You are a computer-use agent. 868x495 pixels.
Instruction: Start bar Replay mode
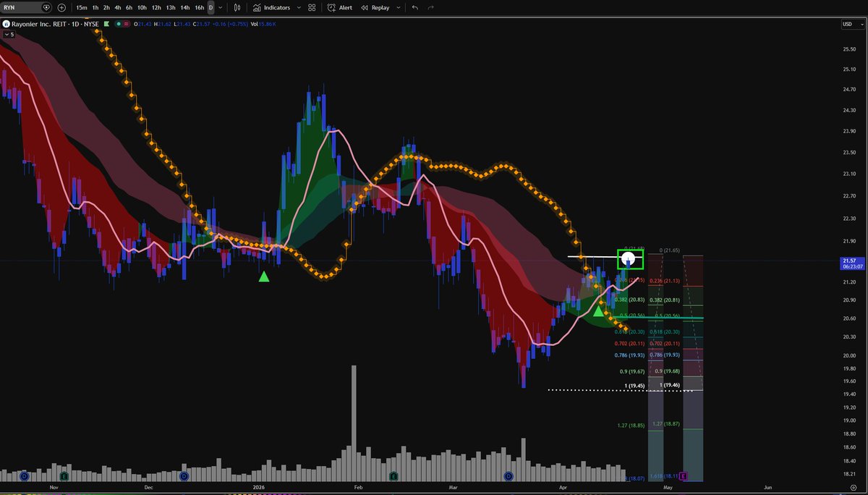tap(375, 7)
